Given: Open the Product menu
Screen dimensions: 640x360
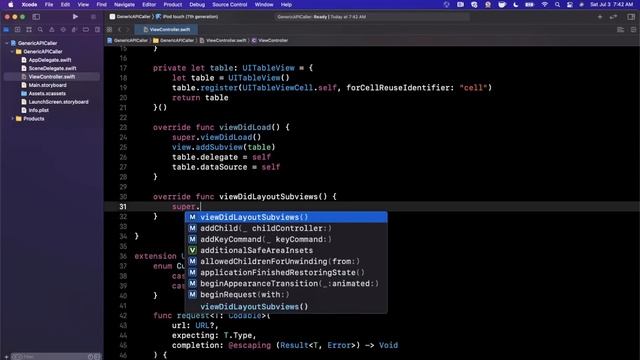Looking at the screenshot, I should [x=173, y=4].
